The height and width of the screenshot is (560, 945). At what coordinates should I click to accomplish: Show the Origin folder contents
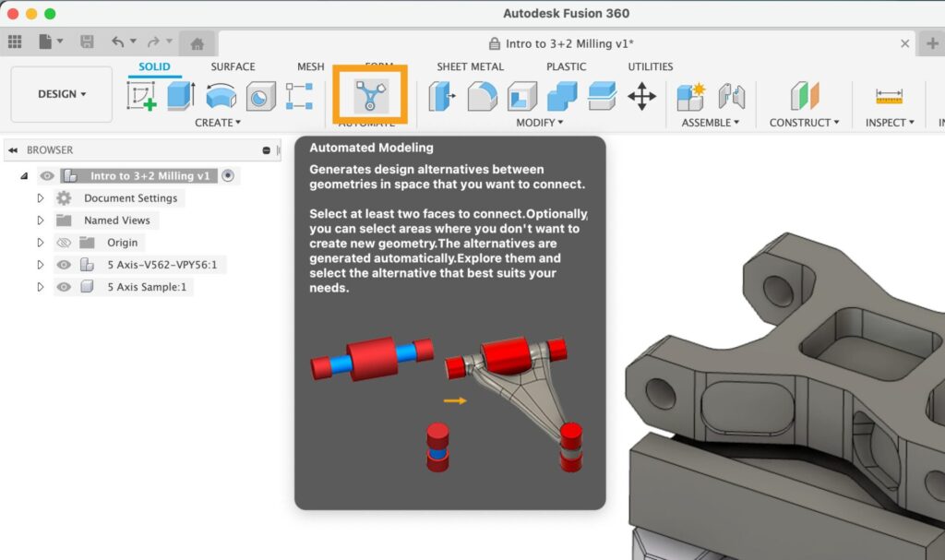click(x=40, y=244)
